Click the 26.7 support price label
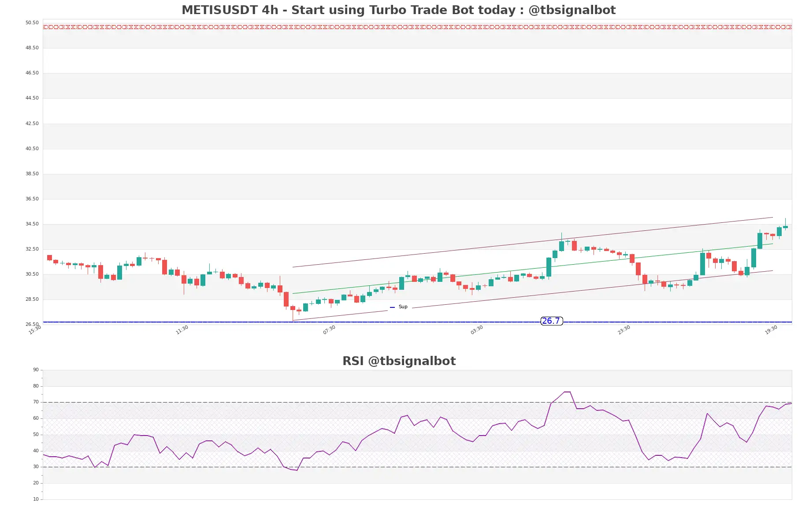798x532 pixels. pyautogui.click(x=551, y=321)
